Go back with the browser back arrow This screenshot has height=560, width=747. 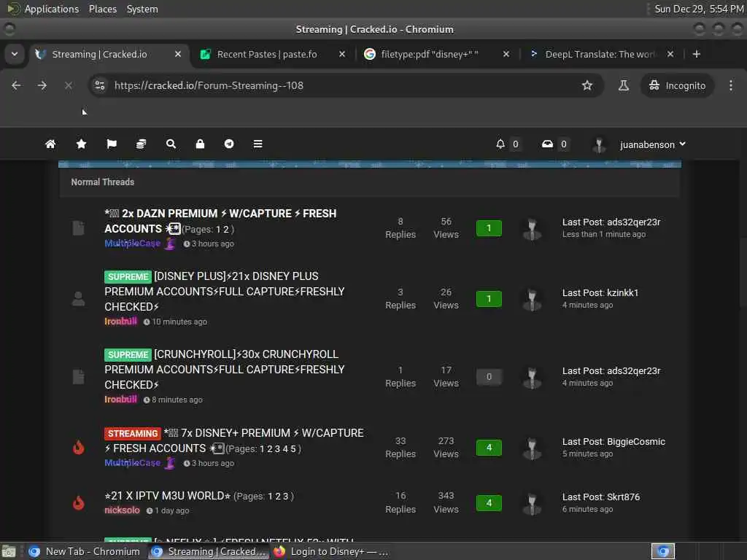[16, 85]
